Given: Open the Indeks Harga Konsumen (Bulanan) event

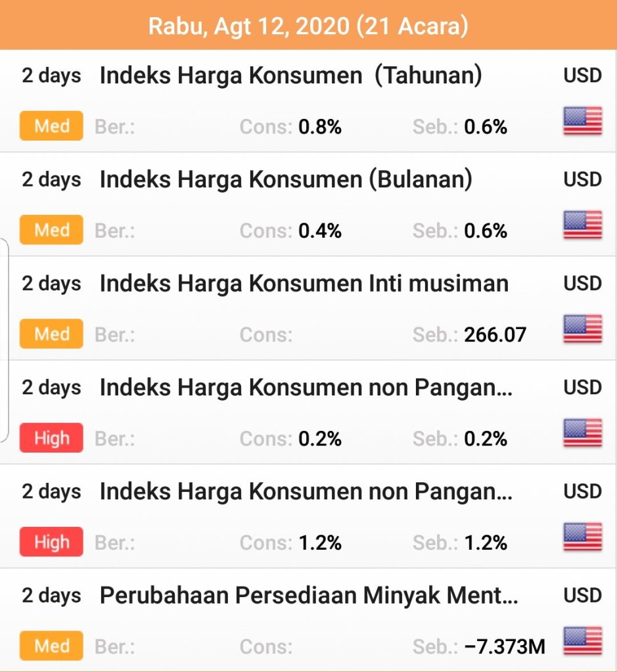Looking at the screenshot, I should pos(285,179).
